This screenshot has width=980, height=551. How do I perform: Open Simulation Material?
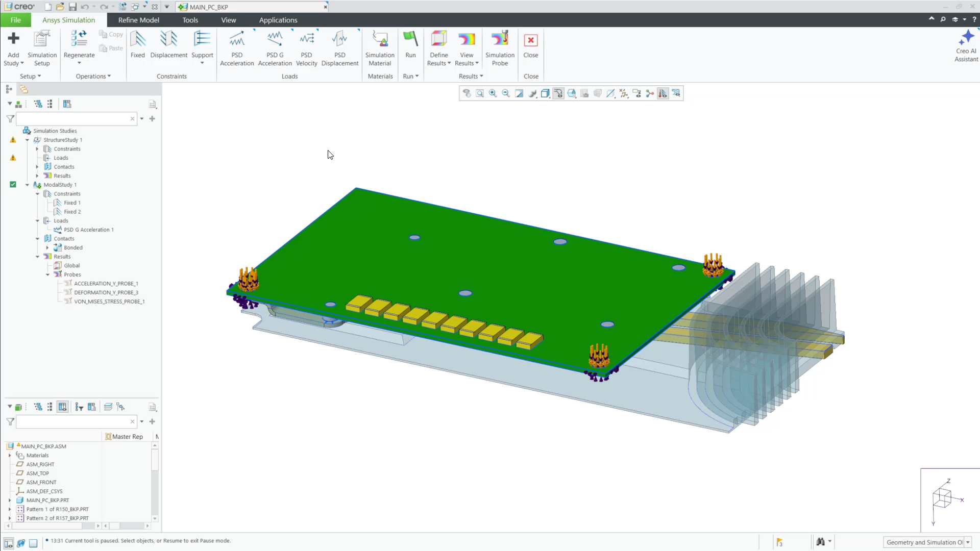coord(380,48)
